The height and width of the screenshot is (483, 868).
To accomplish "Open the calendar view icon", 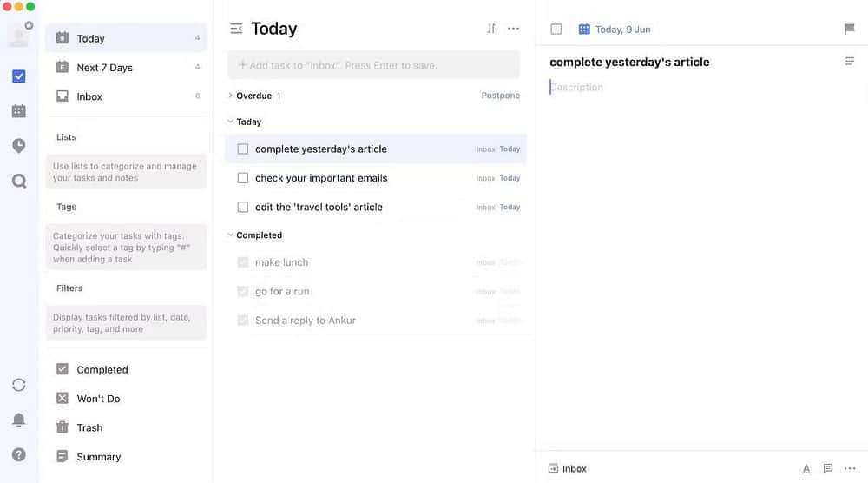I will pos(19,111).
